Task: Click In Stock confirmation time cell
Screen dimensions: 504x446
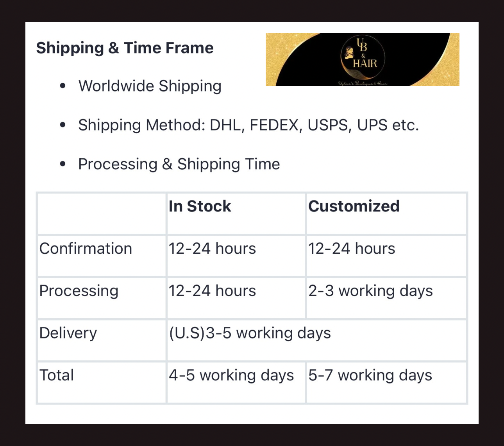Action: (x=212, y=249)
